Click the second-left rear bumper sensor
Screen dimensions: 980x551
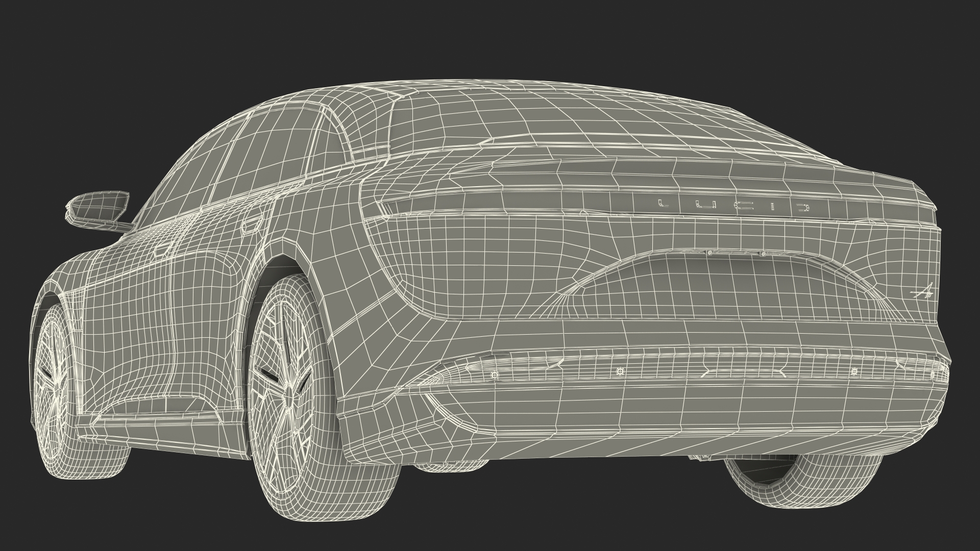pos(620,371)
